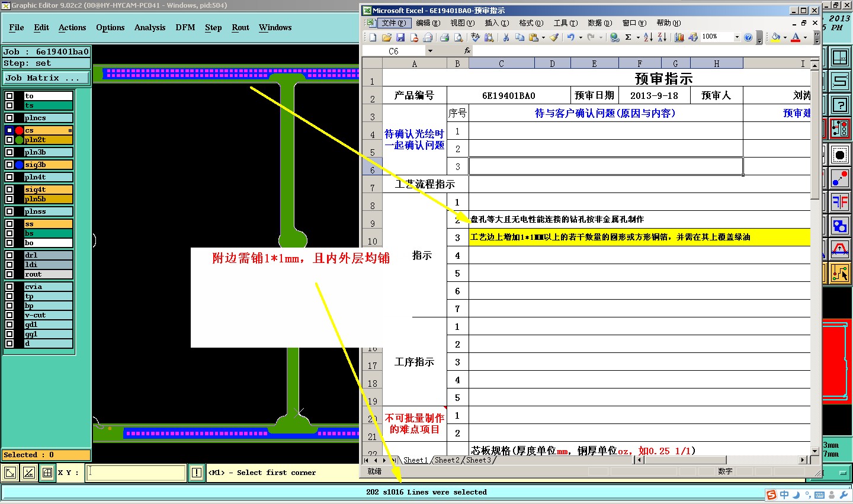Expand the Undo history dropdown arrow
Screen dimensions: 853x504
pyautogui.click(x=581, y=37)
